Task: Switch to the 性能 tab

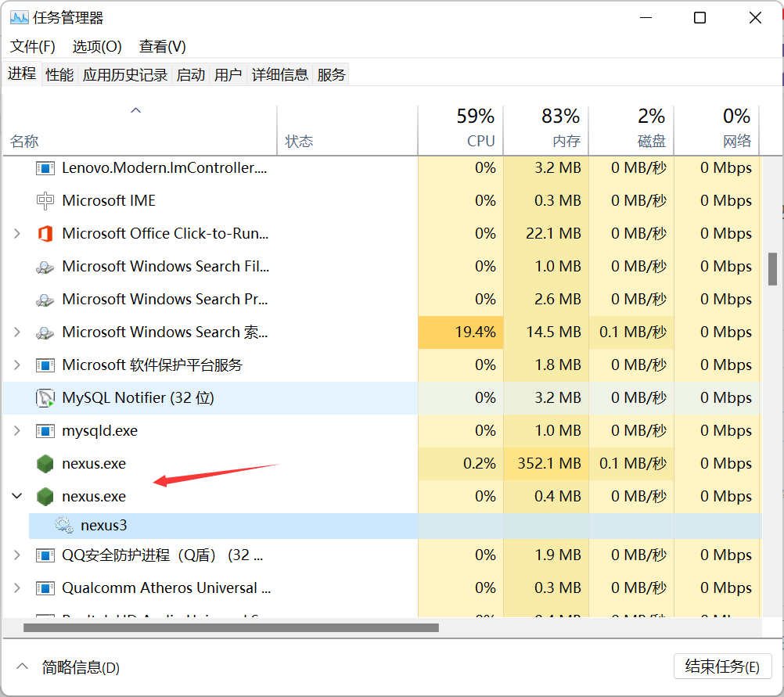Action: click(59, 75)
